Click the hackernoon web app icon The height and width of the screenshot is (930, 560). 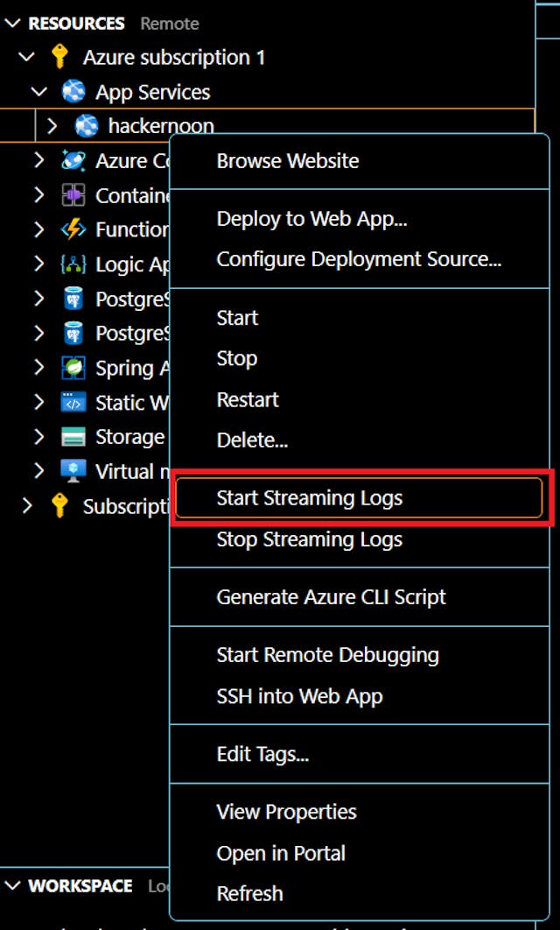coord(87,126)
